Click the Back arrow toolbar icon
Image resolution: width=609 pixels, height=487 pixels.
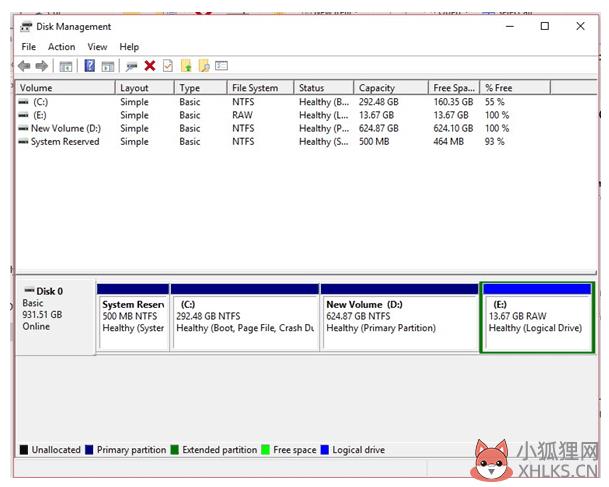click(24, 66)
